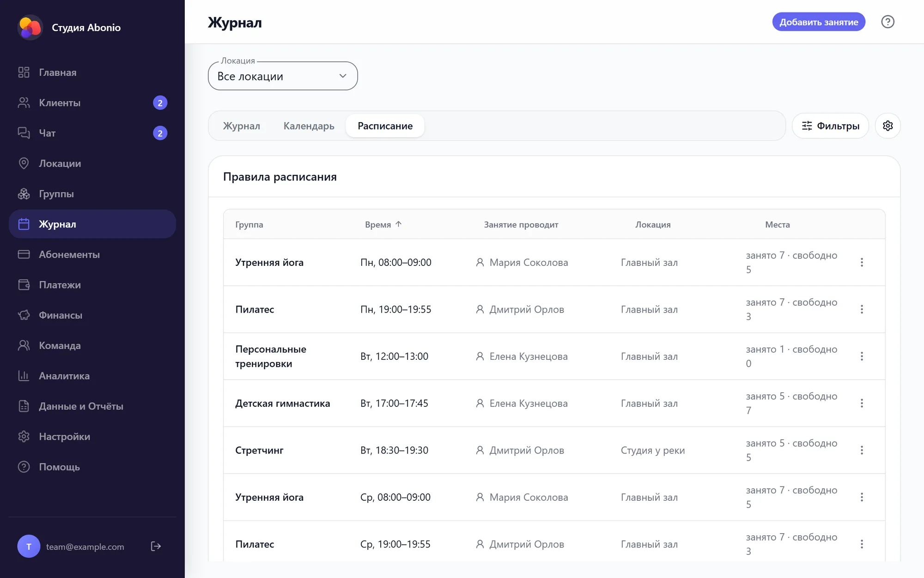Click the Группа column header
The width and height of the screenshot is (924, 578).
click(x=249, y=225)
